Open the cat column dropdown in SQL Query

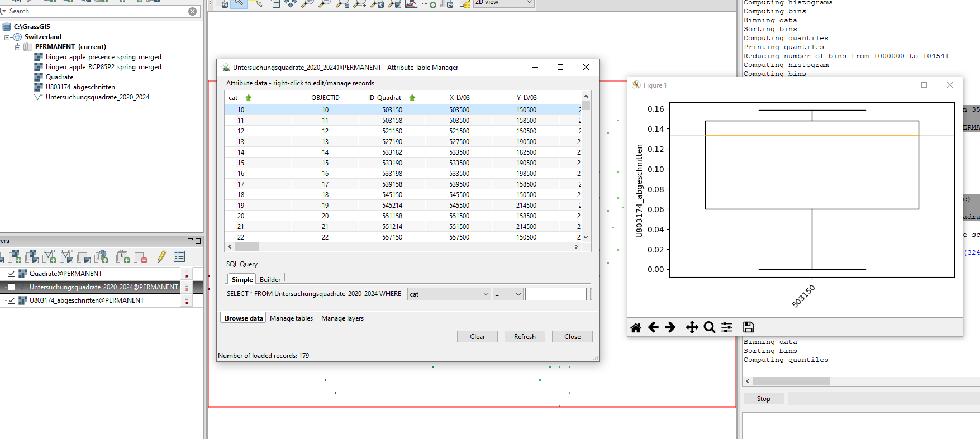coord(449,294)
